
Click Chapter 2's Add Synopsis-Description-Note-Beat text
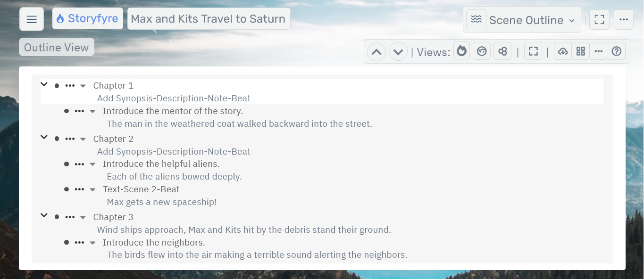174,152
